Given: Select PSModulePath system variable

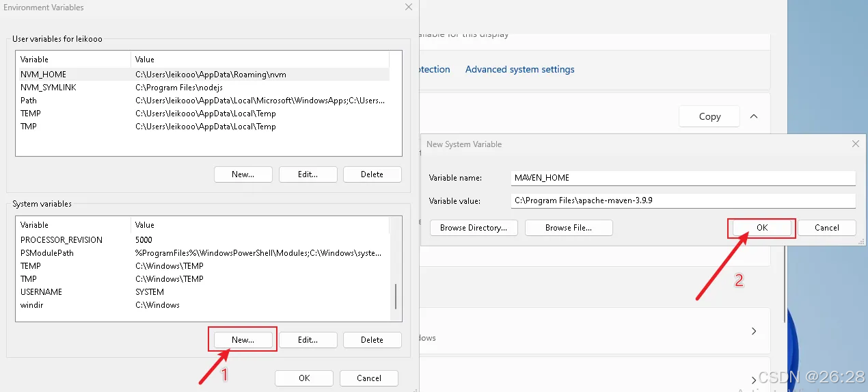Looking at the screenshot, I should 202,253.
